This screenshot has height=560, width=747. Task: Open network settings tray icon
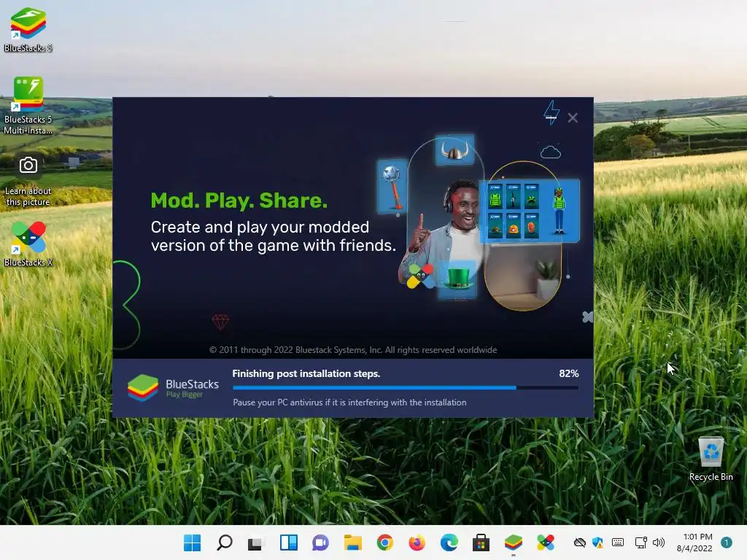click(x=640, y=542)
